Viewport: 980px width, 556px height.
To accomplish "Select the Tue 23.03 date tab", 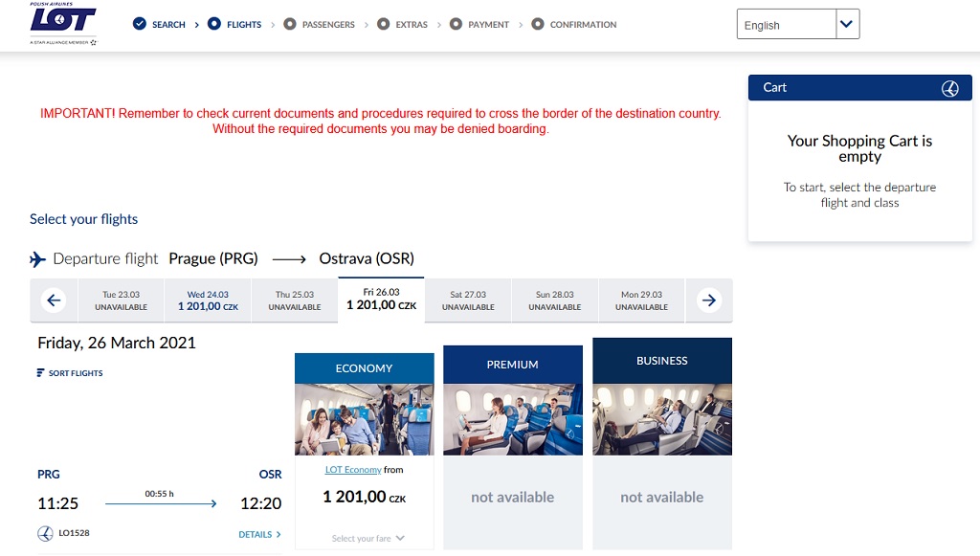I will coord(122,300).
